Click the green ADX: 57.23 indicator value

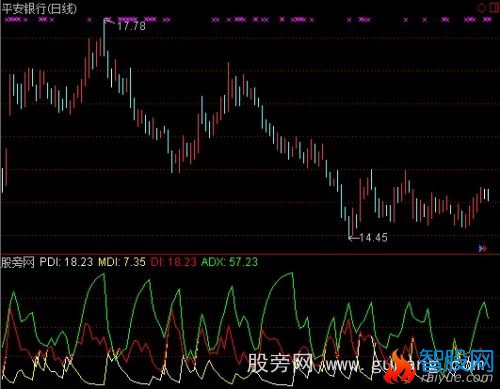(x=230, y=262)
